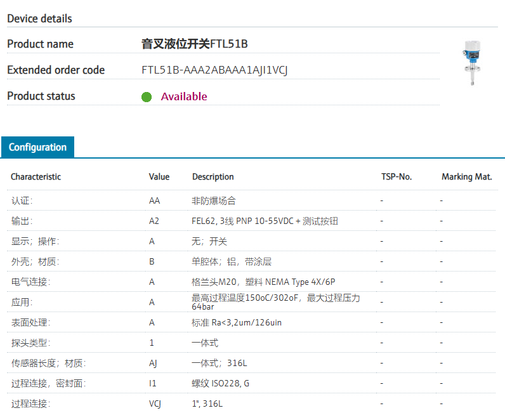Image resolution: width=505 pixels, height=420 pixels.
Task: Click the Device details heading
Action: pos(39,18)
